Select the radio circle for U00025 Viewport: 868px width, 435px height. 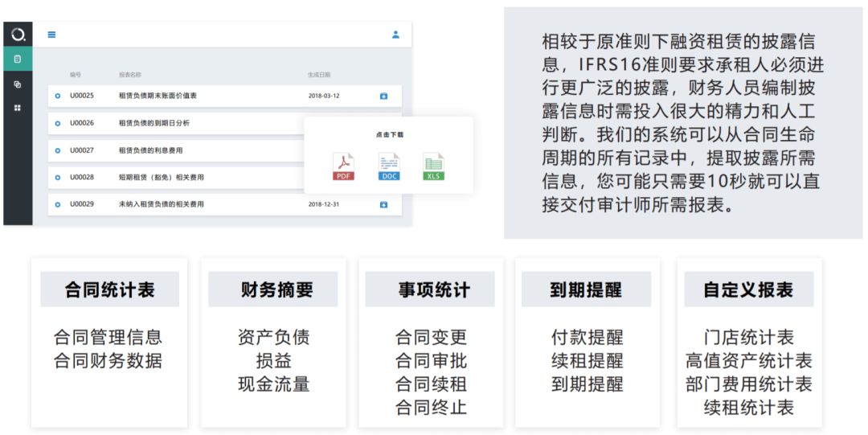click(57, 96)
